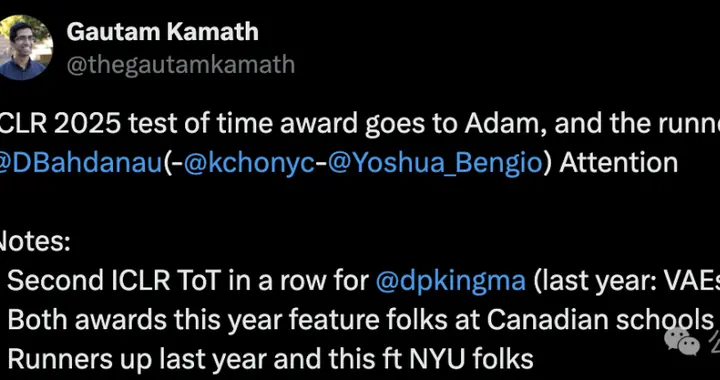
Task: Click the word Attention in the tweet
Action: point(618,163)
